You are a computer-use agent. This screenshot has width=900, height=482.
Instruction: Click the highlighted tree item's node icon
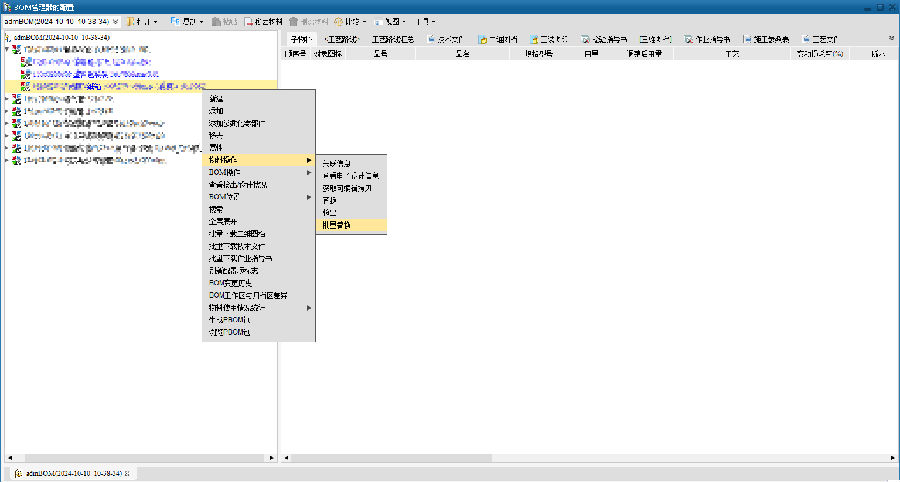[26, 87]
